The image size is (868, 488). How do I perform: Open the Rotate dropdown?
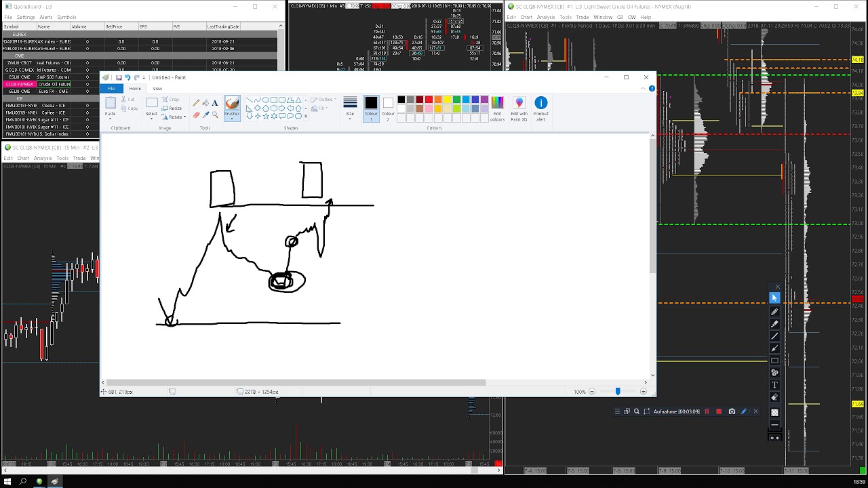[x=174, y=117]
